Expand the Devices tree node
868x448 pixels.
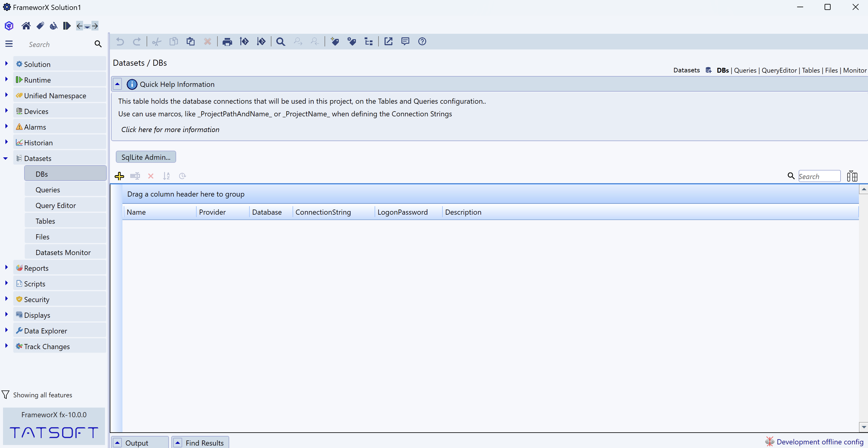tap(6, 110)
